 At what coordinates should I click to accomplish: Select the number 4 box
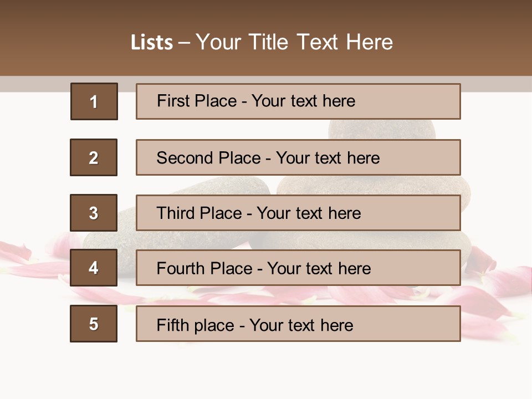pyautogui.click(x=94, y=268)
